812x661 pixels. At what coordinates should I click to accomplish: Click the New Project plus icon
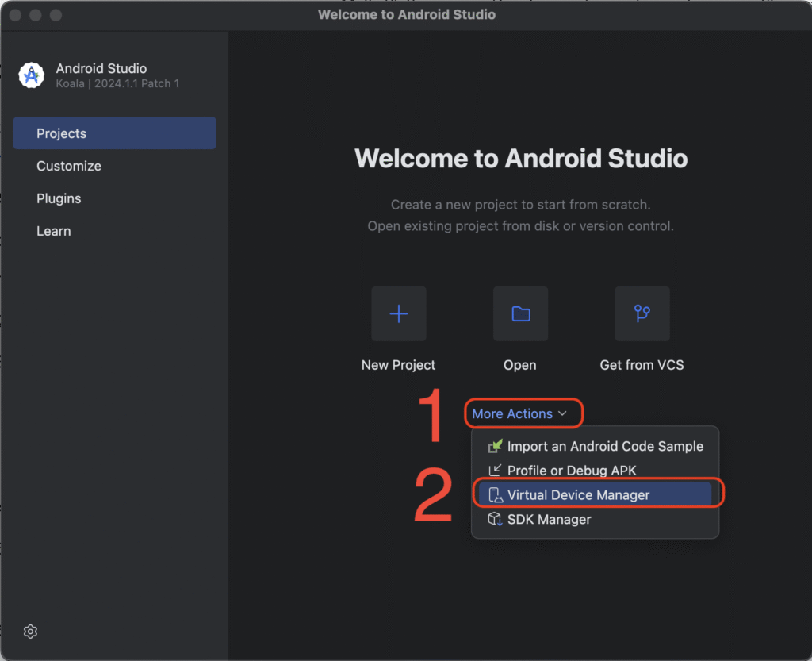click(399, 314)
